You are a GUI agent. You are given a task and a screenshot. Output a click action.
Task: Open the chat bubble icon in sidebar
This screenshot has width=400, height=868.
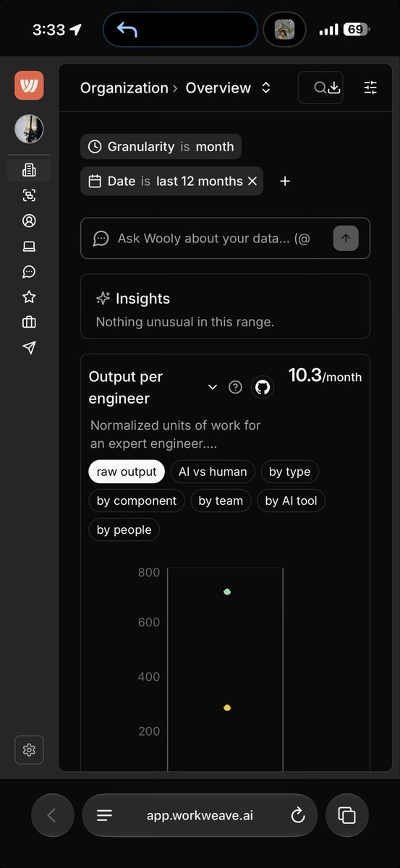tap(29, 271)
